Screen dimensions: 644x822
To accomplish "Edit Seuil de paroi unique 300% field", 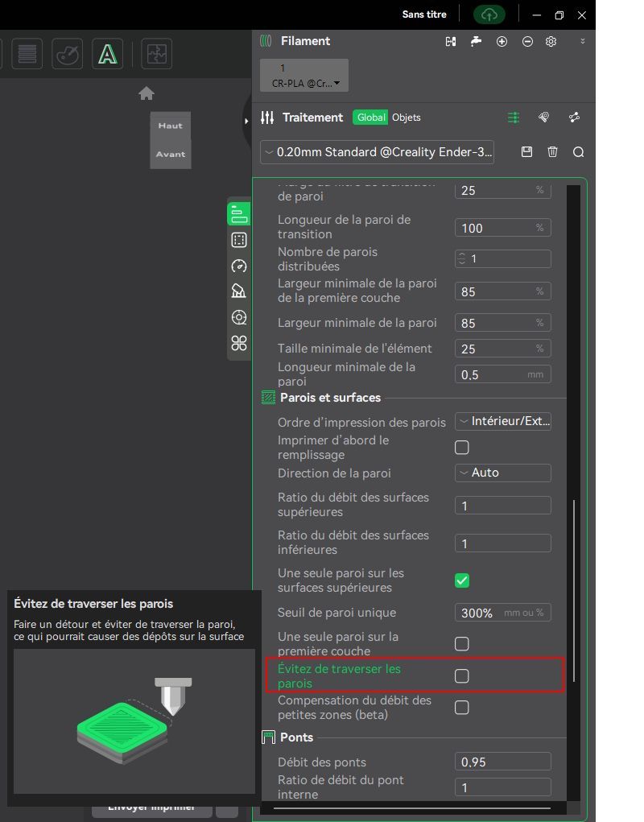I will click(503, 613).
